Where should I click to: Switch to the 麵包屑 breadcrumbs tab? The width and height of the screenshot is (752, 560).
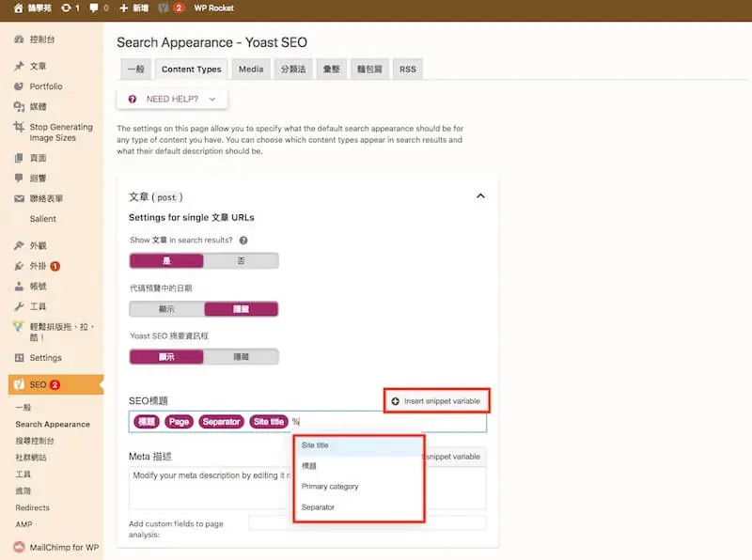click(369, 69)
